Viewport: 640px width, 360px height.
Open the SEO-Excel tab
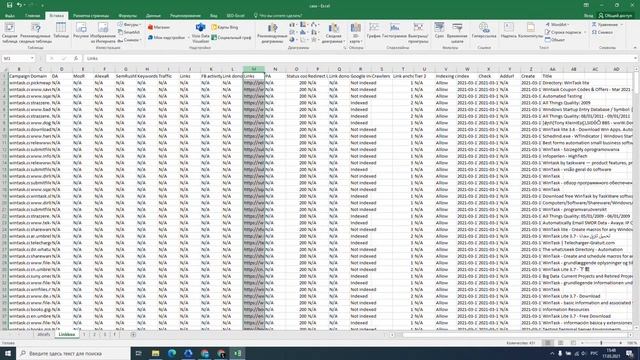(236, 16)
